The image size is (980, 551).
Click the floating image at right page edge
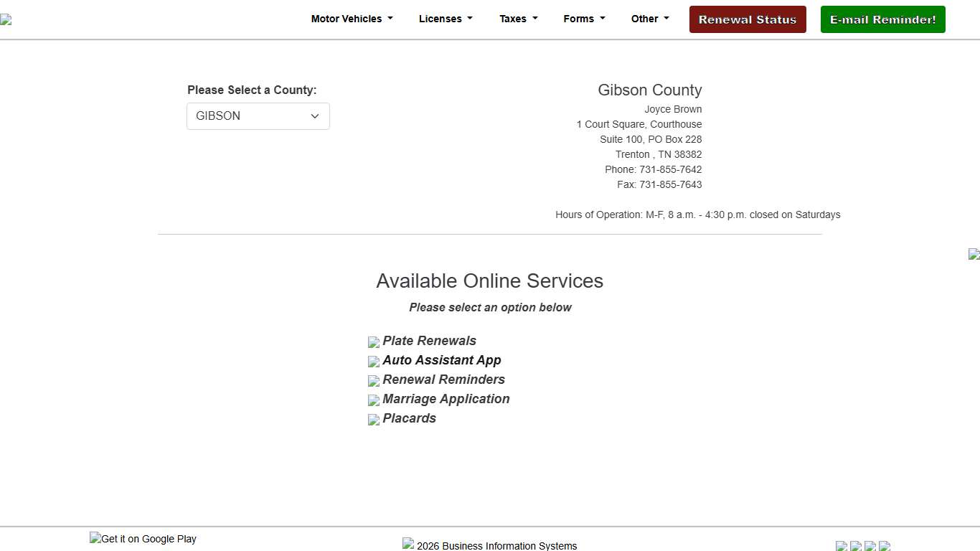coord(974,254)
